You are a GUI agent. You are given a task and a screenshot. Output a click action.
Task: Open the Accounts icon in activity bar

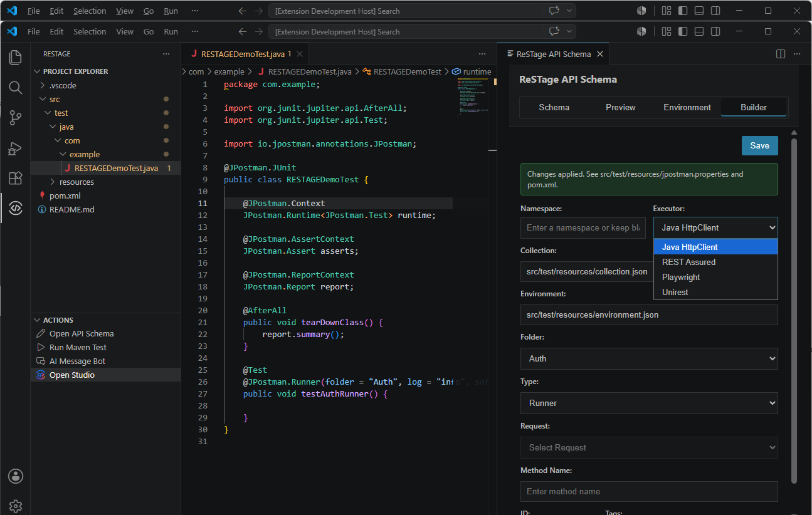[16, 477]
